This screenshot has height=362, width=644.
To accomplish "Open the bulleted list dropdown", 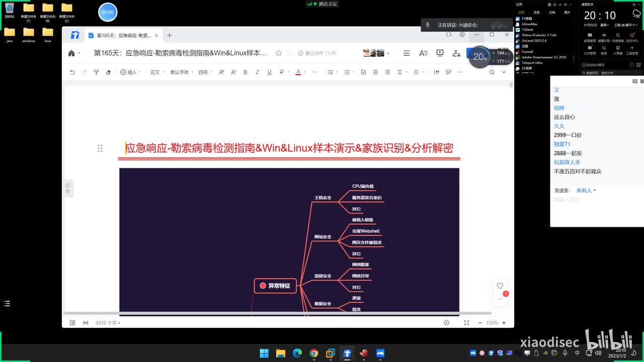I will [332, 72].
